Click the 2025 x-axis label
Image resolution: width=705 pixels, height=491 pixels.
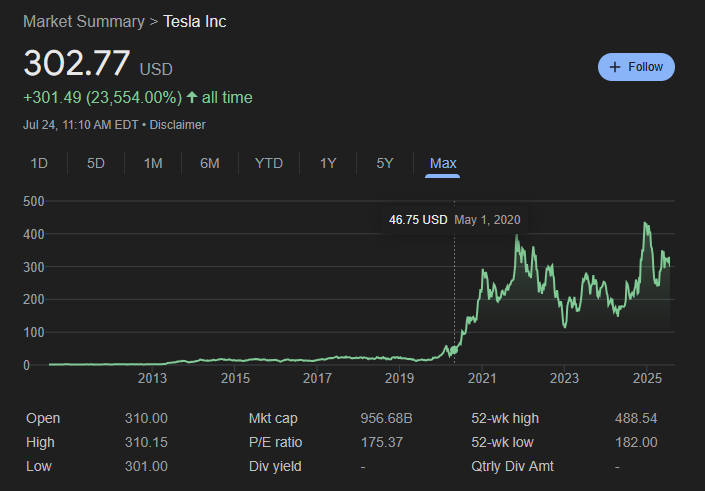pos(647,378)
